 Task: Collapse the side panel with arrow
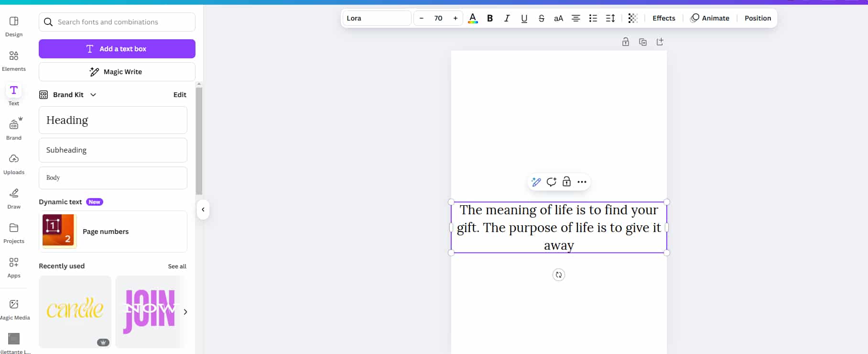(x=203, y=210)
